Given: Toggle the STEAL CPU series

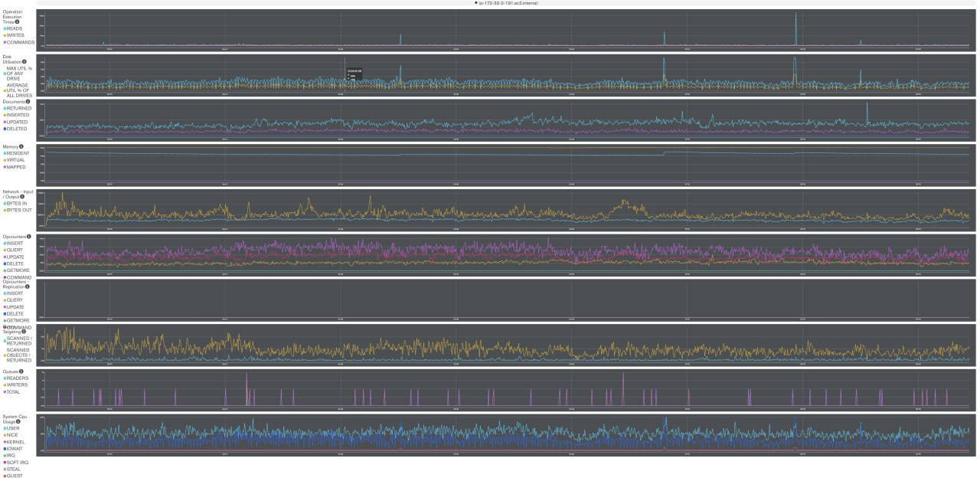Looking at the screenshot, I should (13, 470).
